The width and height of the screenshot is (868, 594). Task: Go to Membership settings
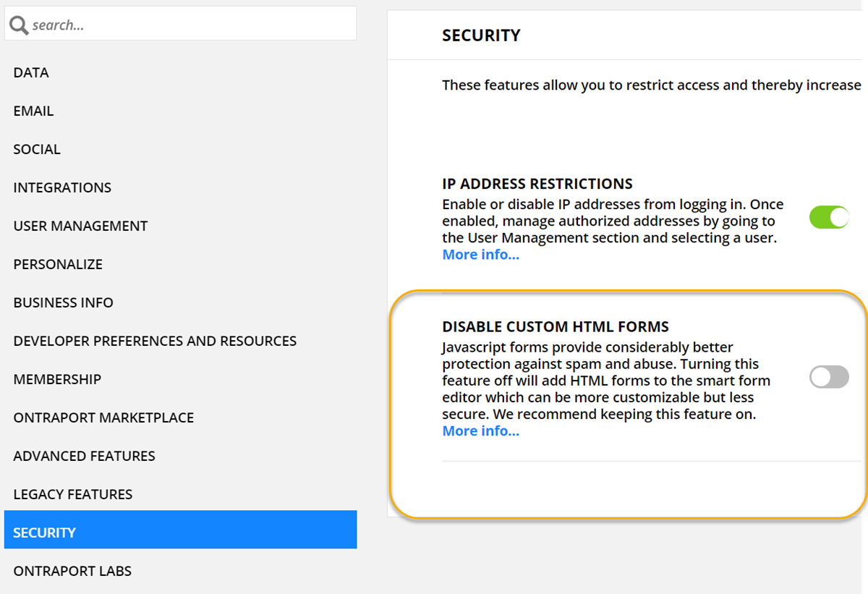click(57, 379)
